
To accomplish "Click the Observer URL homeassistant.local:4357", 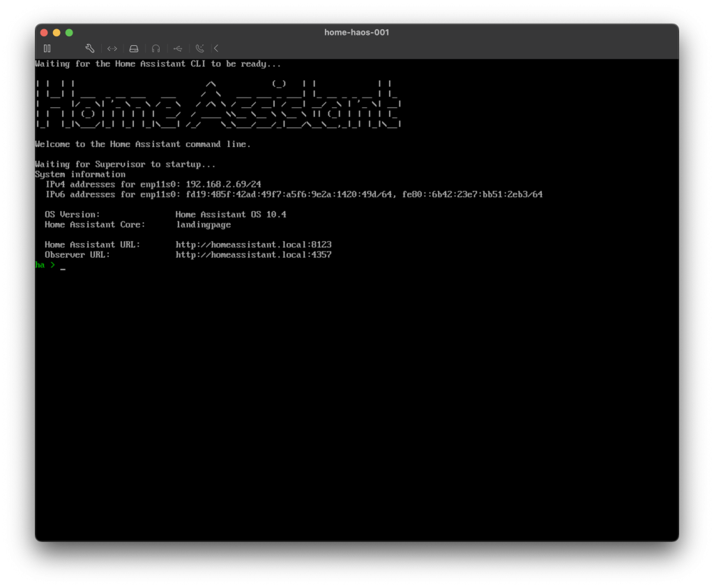I will coord(253,255).
